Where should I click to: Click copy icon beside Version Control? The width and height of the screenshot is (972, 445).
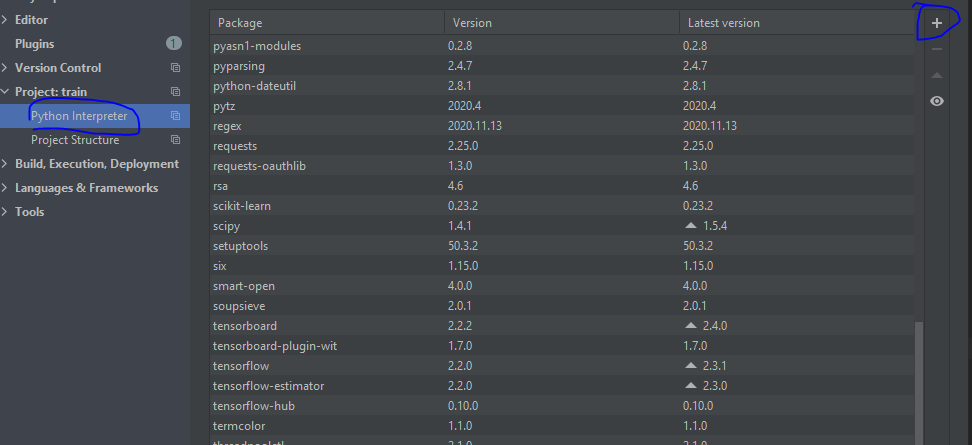[x=175, y=68]
